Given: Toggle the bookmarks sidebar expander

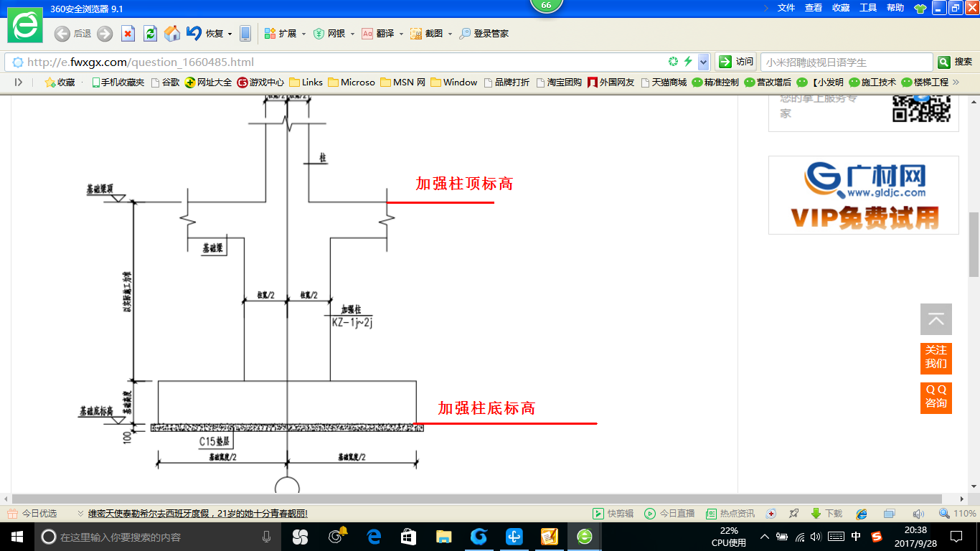Looking at the screenshot, I should point(19,83).
